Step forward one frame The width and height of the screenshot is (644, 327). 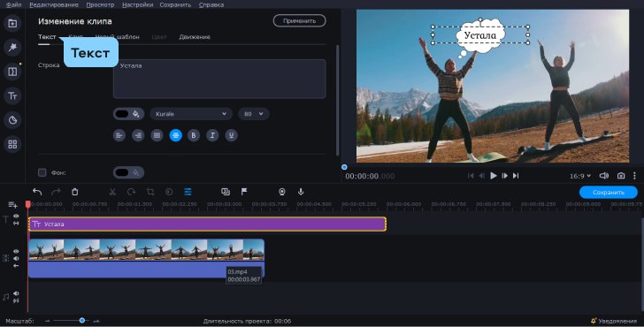[x=505, y=176]
